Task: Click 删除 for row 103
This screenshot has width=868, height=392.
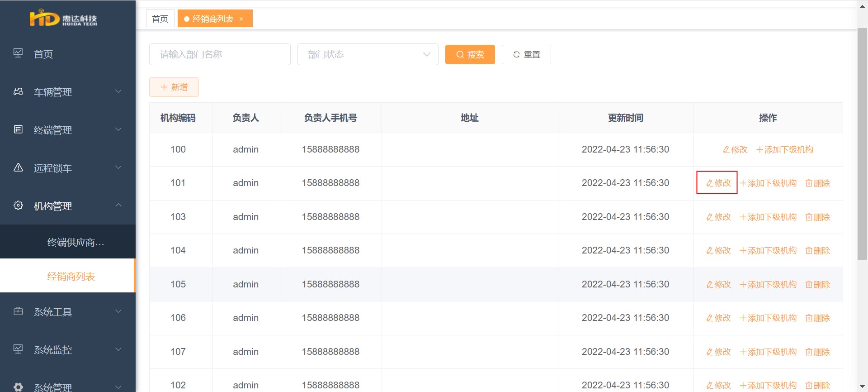Action: pos(818,217)
